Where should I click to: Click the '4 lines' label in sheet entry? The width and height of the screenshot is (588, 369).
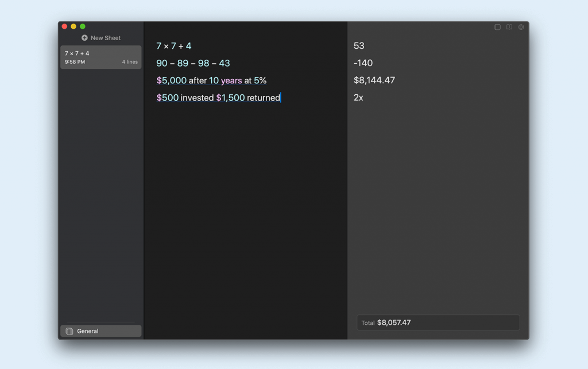point(130,62)
